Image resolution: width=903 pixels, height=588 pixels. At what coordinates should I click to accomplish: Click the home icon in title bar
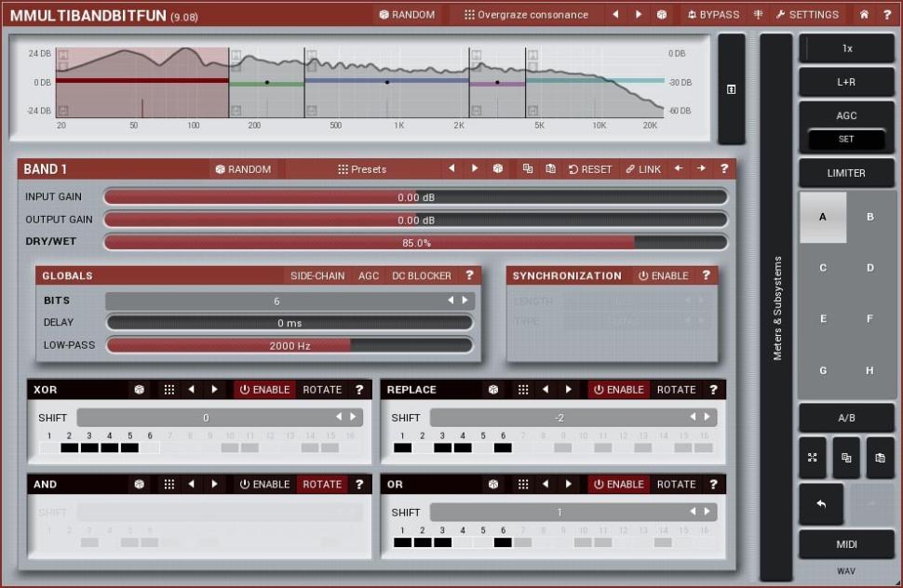(x=864, y=15)
